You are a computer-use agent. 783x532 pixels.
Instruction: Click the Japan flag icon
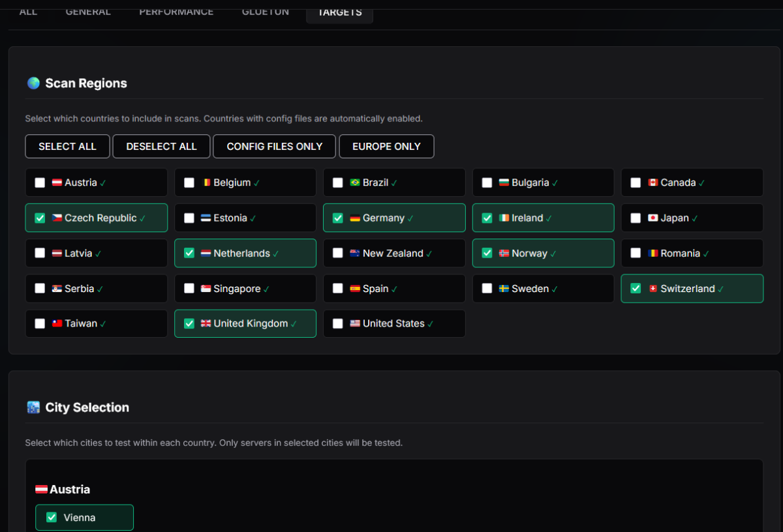click(652, 218)
